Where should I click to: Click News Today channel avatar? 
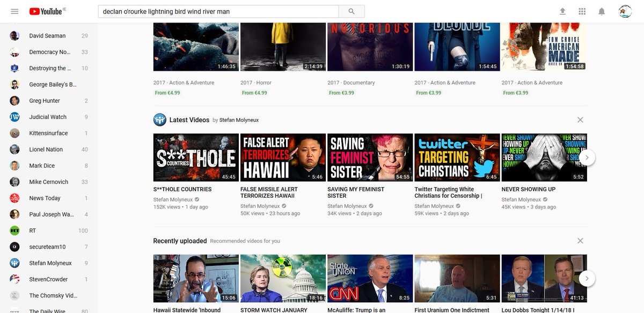coord(15,198)
